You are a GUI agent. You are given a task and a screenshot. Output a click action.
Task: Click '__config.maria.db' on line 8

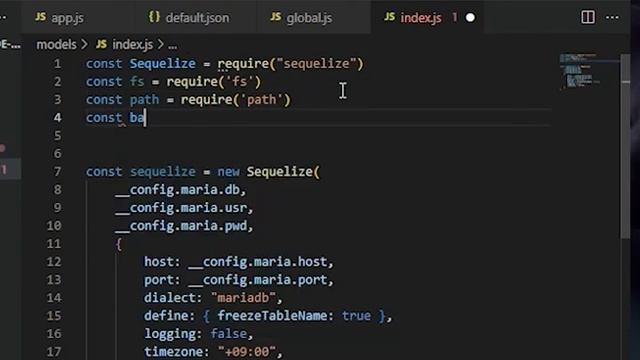(x=178, y=190)
